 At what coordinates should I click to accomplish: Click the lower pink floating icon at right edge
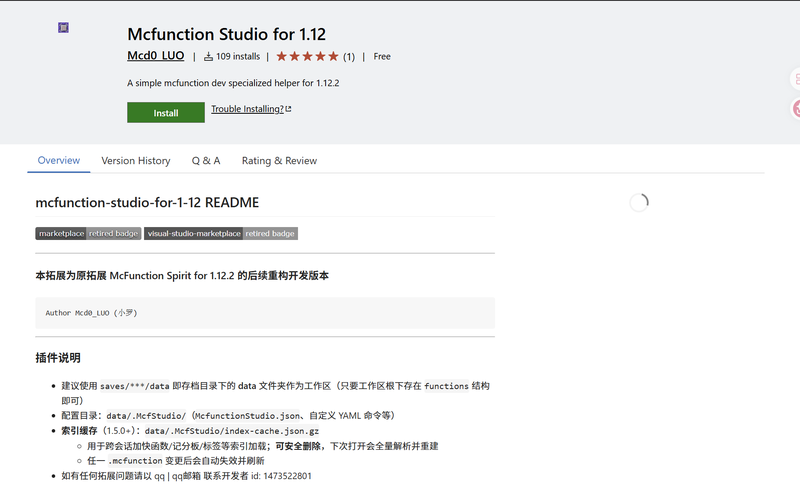pyautogui.click(x=795, y=109)
